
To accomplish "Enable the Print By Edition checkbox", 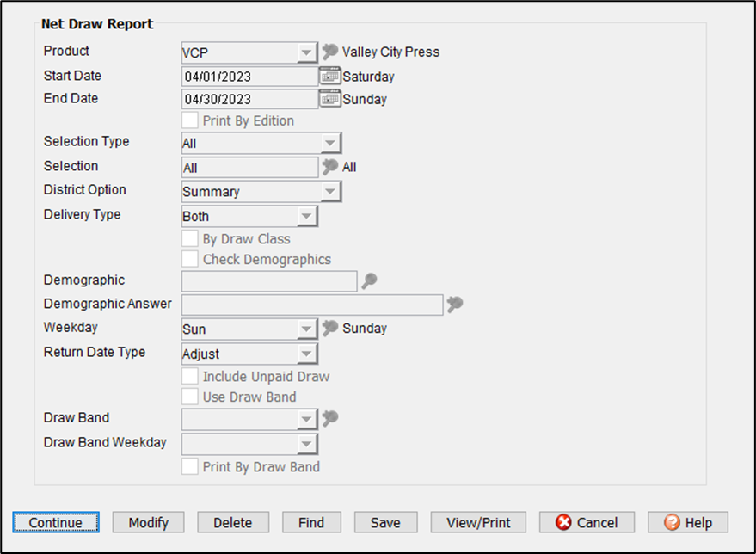I will [x=190, y=121].
